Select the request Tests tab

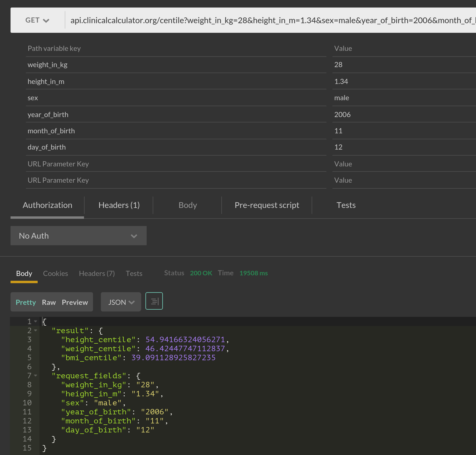click(346, 205)
